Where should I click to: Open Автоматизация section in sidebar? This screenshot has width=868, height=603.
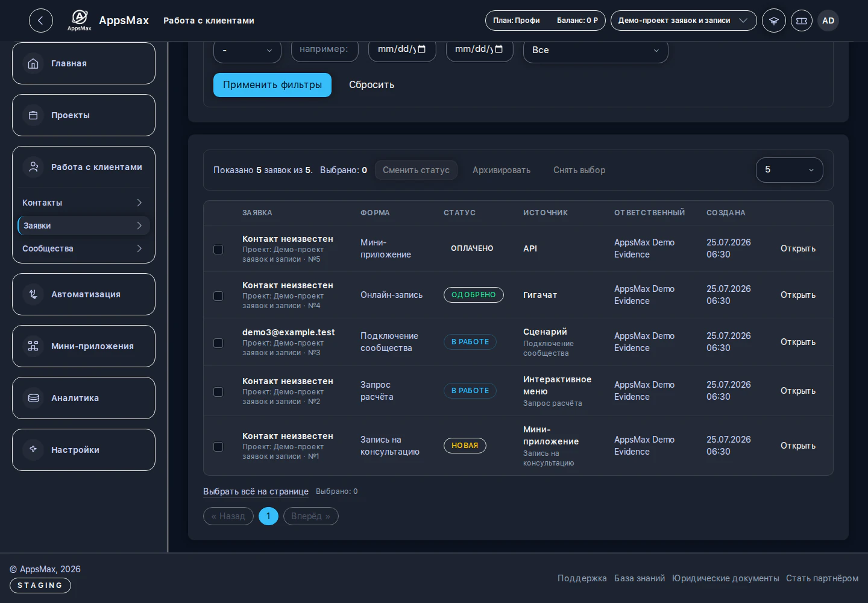pos(84,294)
